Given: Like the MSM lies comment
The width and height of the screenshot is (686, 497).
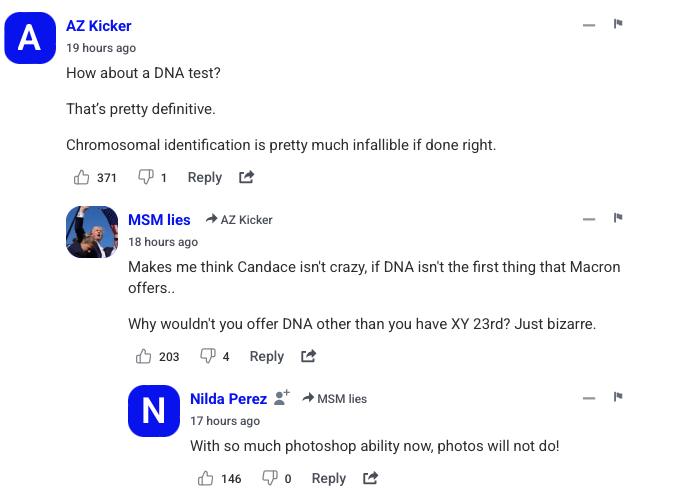Looking at the screenshot, I should (x=144, y=356).
